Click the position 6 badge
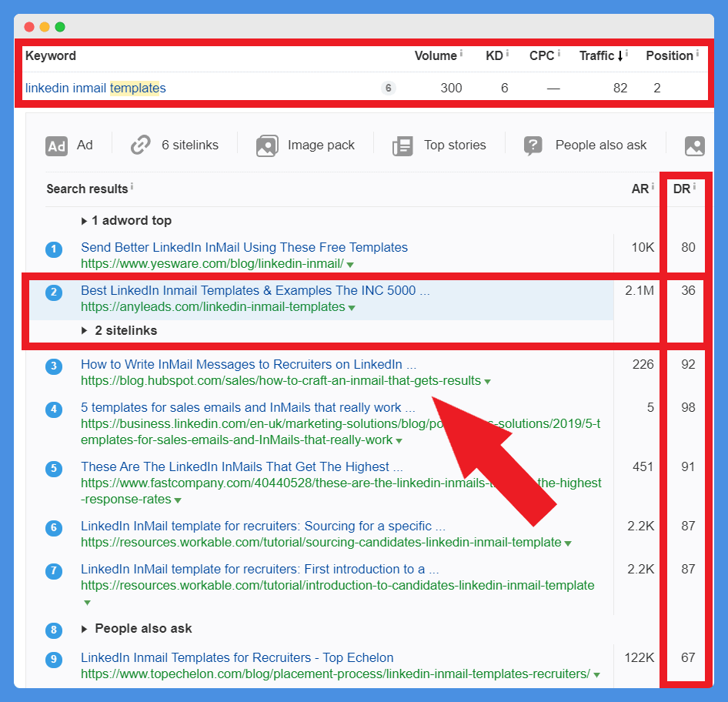Viewport: 728px width, 702px height. coord(54,528)
